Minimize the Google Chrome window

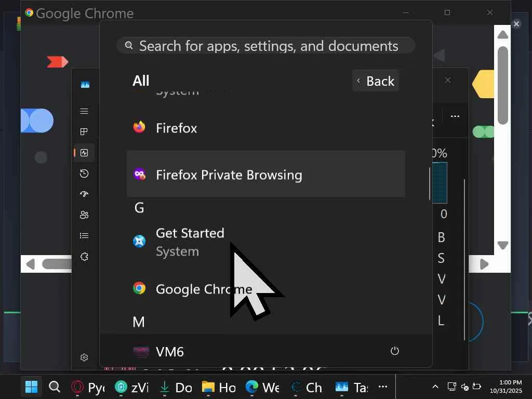405,12
